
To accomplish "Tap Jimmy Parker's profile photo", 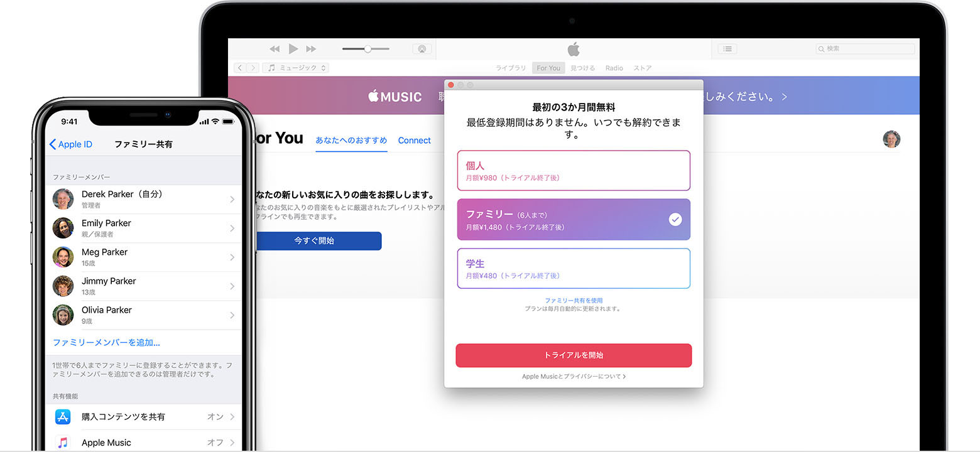I will pos(63,286).
